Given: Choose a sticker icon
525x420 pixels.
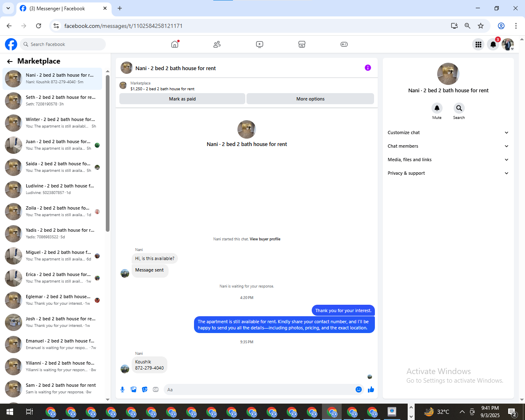Looking at the screenshot, I should click(x=145, y=390).
